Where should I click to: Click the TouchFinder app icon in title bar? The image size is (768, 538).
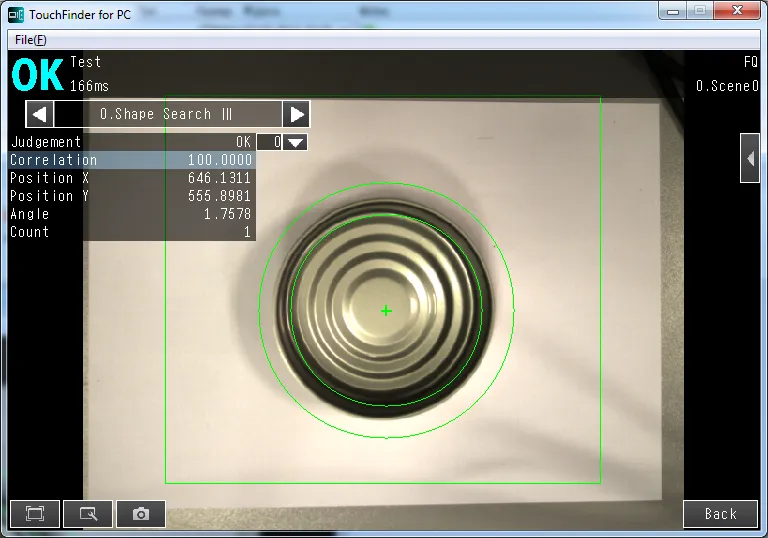click(x=16, y=14)
